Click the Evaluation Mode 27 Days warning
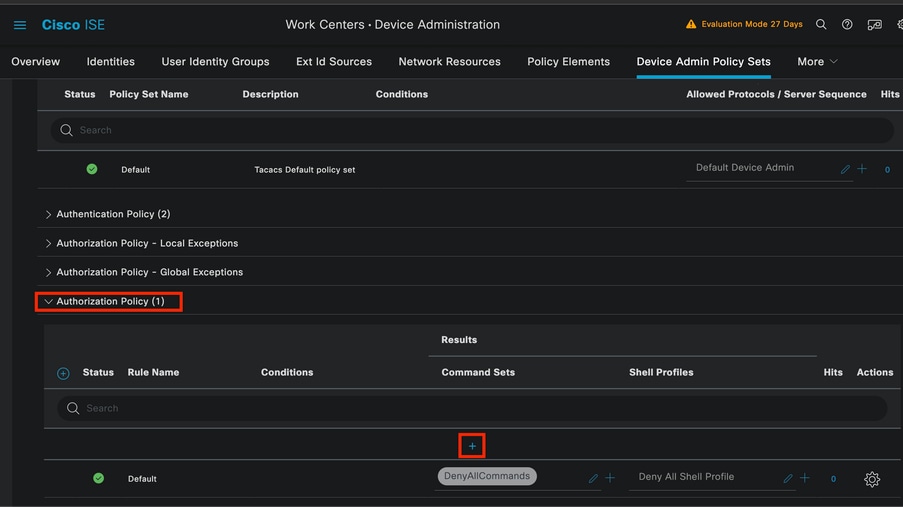This screenshot has width=903, height=507. click(x=744, y=24)
